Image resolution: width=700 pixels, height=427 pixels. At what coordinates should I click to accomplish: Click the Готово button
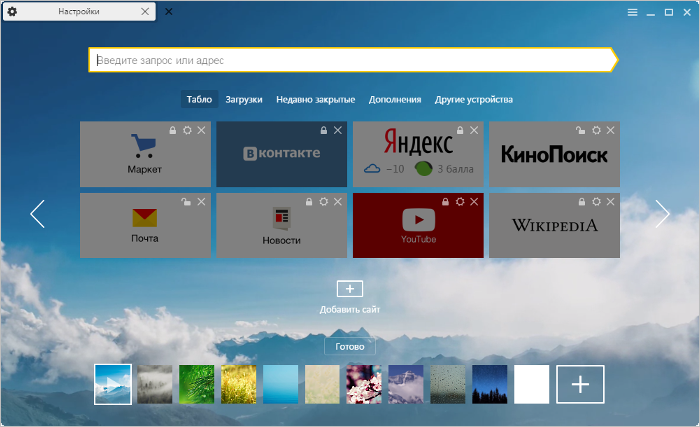click(350, 347)
